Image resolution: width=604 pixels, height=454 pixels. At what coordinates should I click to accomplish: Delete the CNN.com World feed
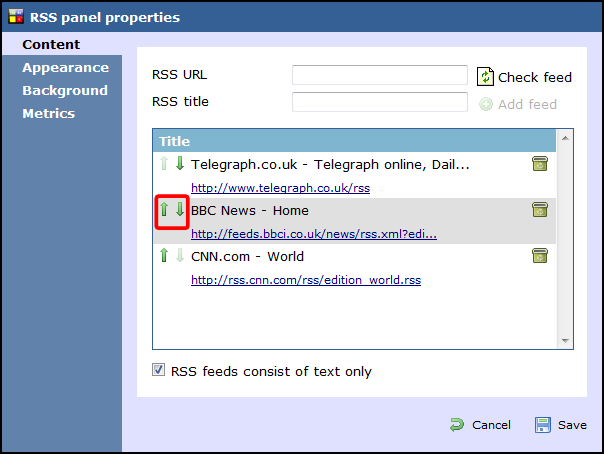tap(540, 256)
